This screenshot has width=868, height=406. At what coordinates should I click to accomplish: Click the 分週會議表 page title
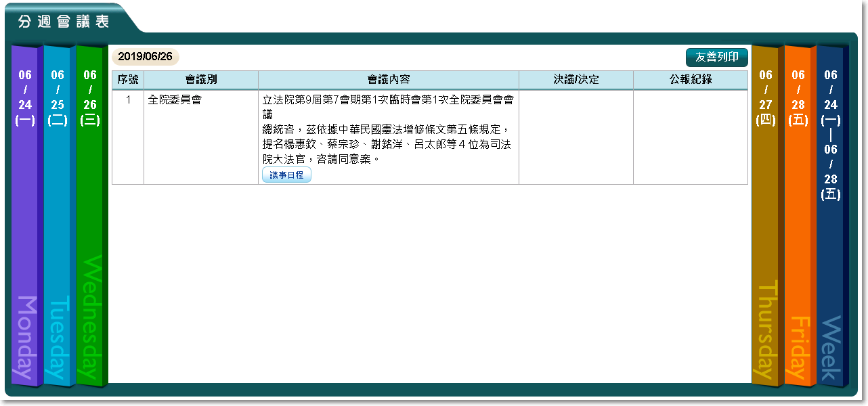(x=64, y=21)
